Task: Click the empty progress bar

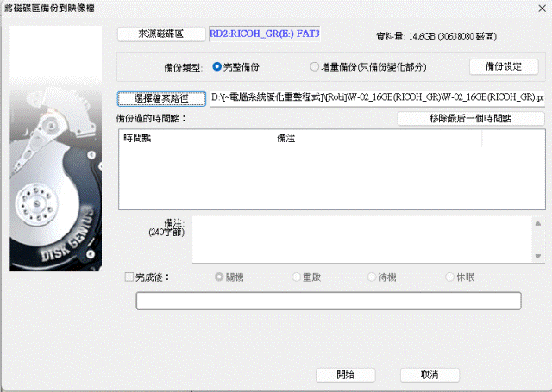Action: (329, 301)
